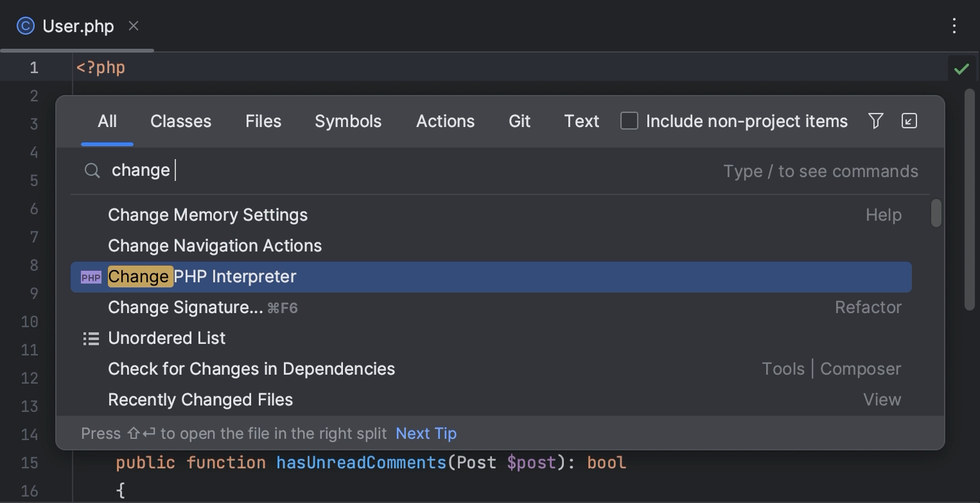Click the Unordered List bullet icon
The image size is (980, 503).
[x=91, y=339]
